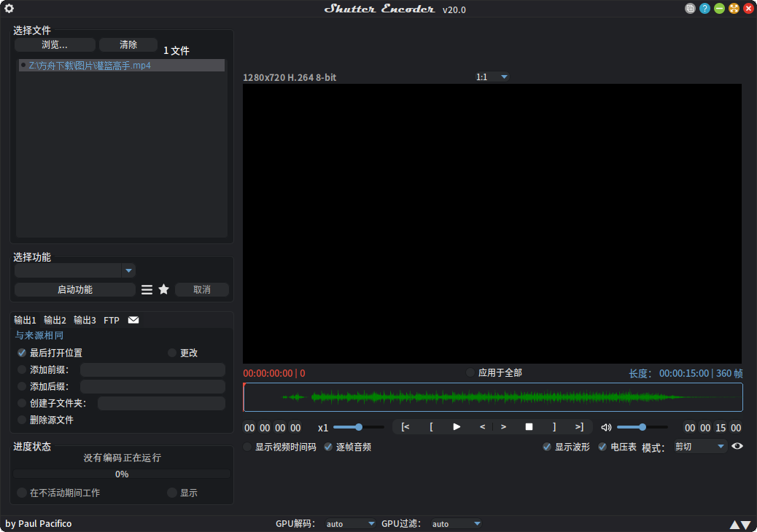
Task: Uncheck the 显示波形 option
Action: (547, 446)
